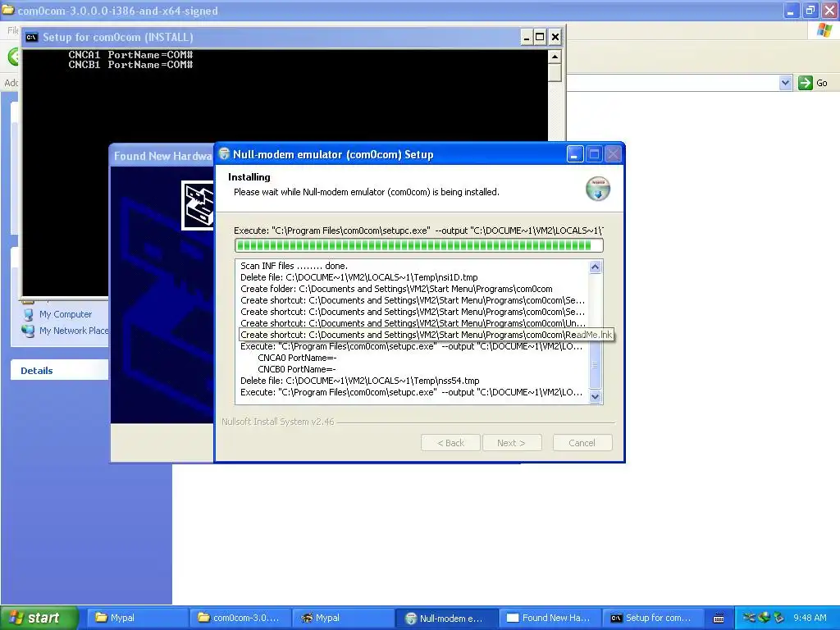Click My Computer icon in sidebar
The width and height of the screenshot is (840, 630).
28,314
